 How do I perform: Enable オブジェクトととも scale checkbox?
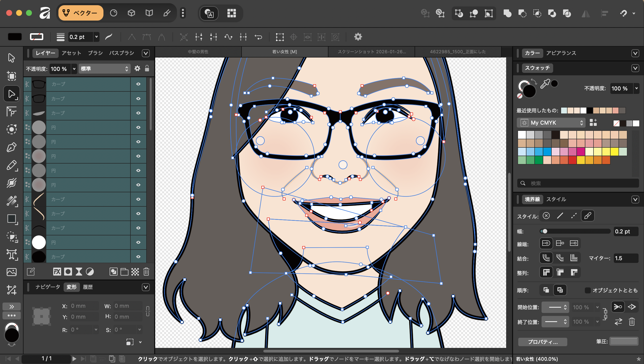(x=588, y=290)
